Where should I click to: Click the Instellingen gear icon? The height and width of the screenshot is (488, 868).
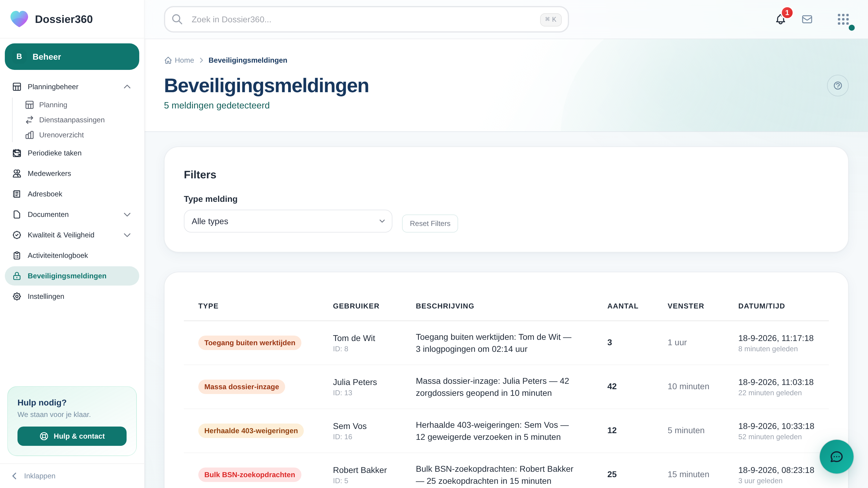point(17,296)
